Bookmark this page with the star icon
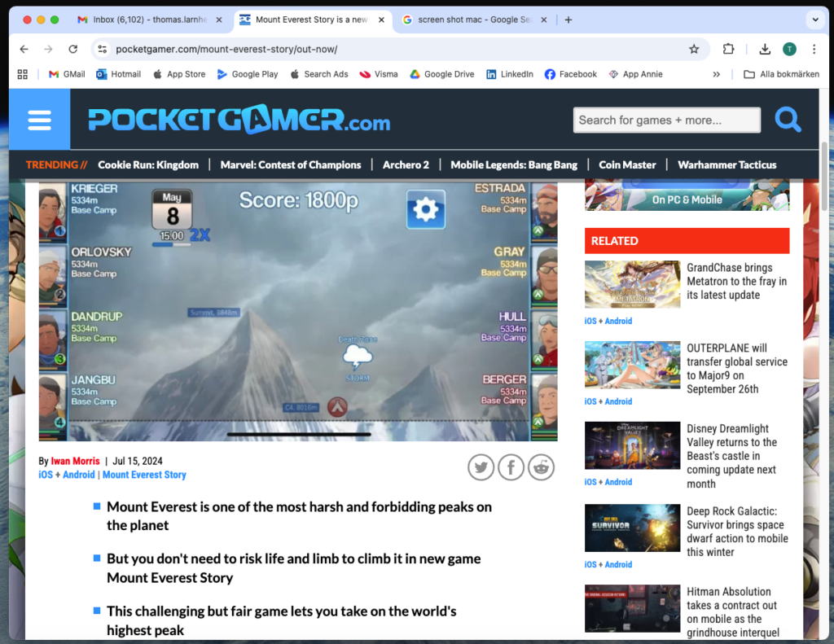Image resolution: width=834 pixels, height=644 pixels. click(694, 50)
